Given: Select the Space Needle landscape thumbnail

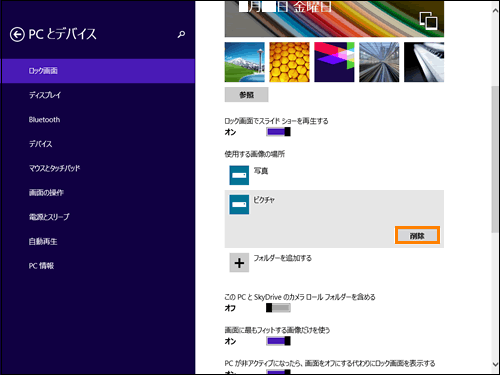Looking at the screenshot, I should [245, 62].
